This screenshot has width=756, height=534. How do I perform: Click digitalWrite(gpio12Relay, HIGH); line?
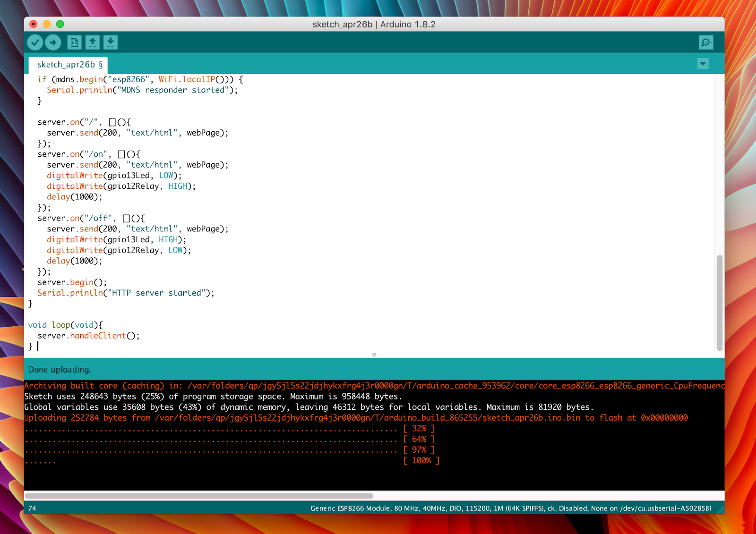pos(121,186)
